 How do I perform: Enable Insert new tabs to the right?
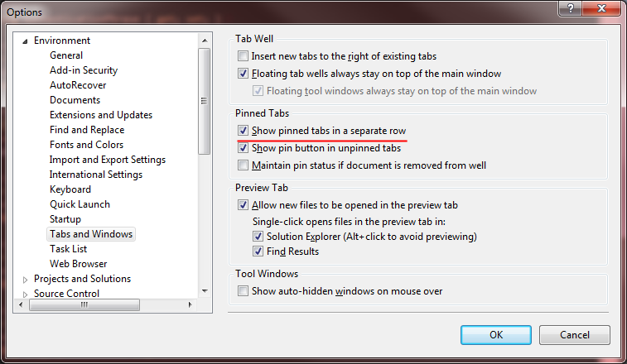pos(243,56)
